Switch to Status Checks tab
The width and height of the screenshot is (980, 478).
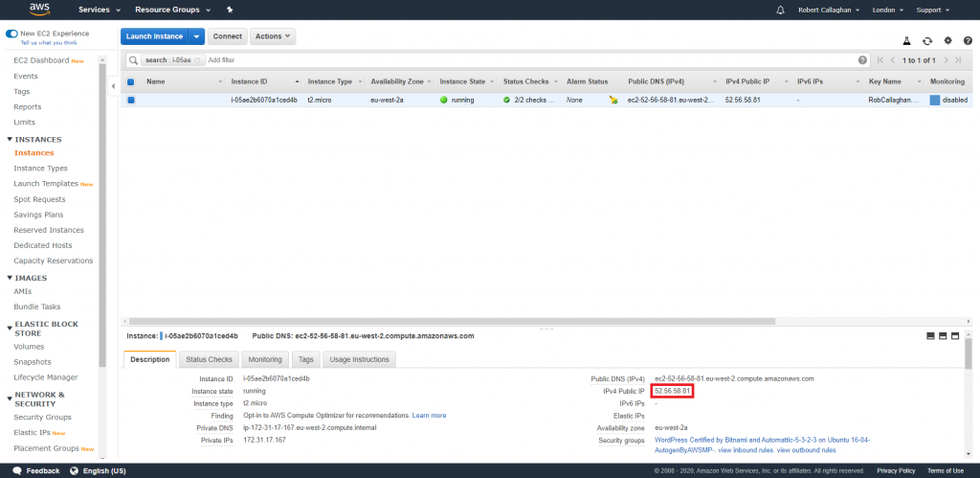(209, 359)
